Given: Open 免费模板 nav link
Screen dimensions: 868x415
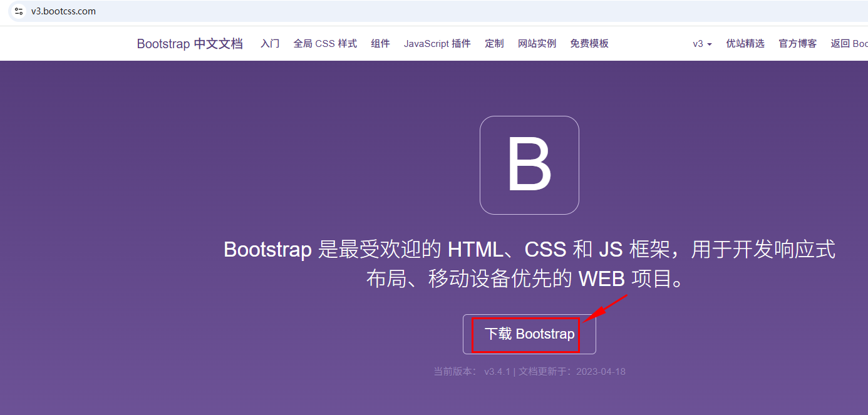Looking at the screenshot, I should (589, 44).
